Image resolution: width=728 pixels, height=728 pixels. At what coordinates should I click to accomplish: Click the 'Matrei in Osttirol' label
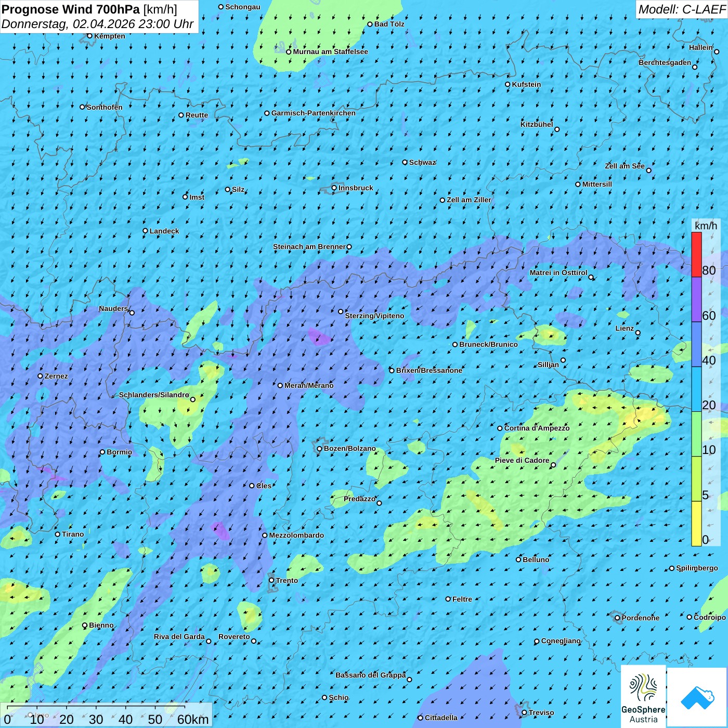click(x=558, y=272)
